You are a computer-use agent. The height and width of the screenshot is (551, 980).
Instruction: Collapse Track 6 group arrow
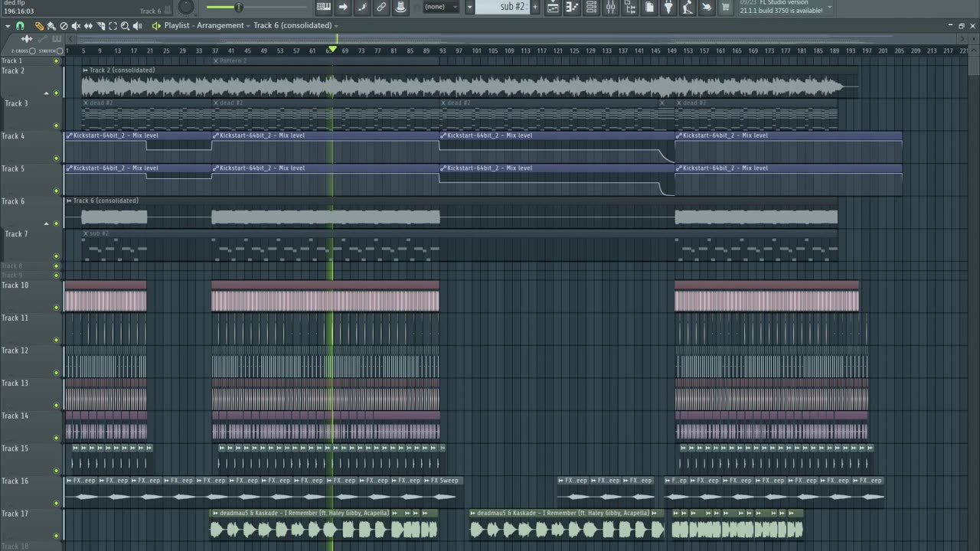pyautogui.click(x=46, y=223)
